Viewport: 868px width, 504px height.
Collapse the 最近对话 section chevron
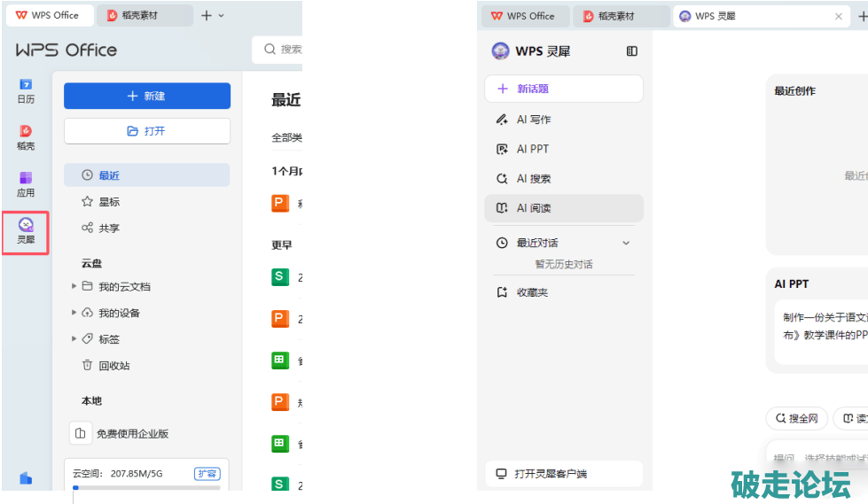tap(626, 243)
